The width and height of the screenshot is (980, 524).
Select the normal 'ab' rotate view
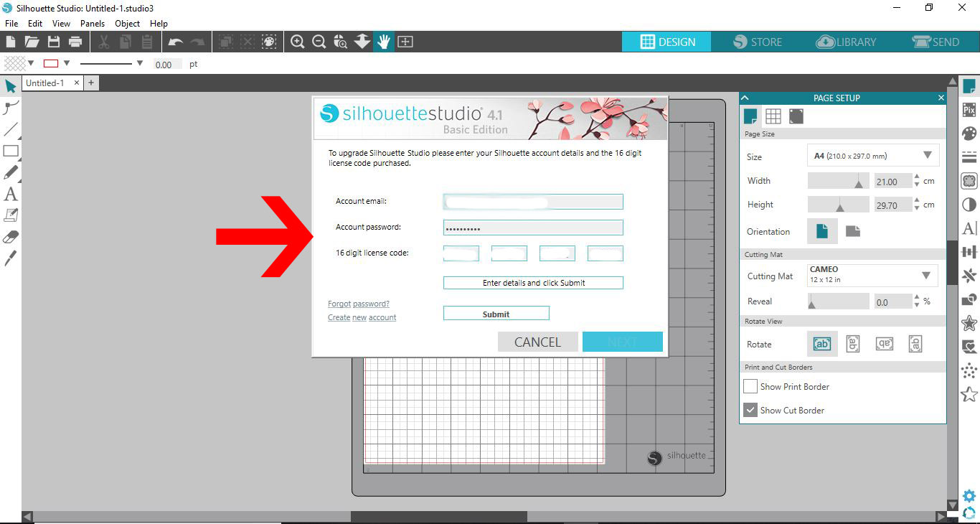point(821,345)
